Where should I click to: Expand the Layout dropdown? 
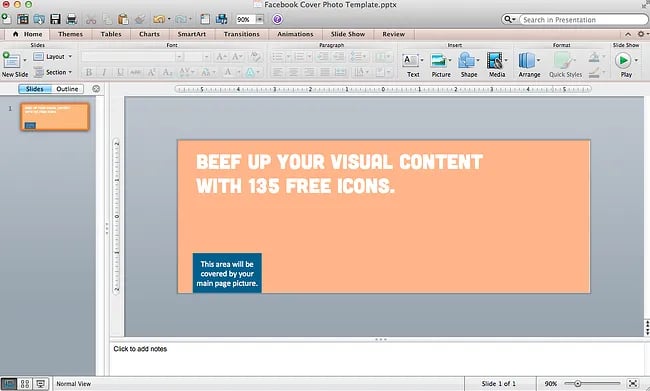[x=53, y=56]
